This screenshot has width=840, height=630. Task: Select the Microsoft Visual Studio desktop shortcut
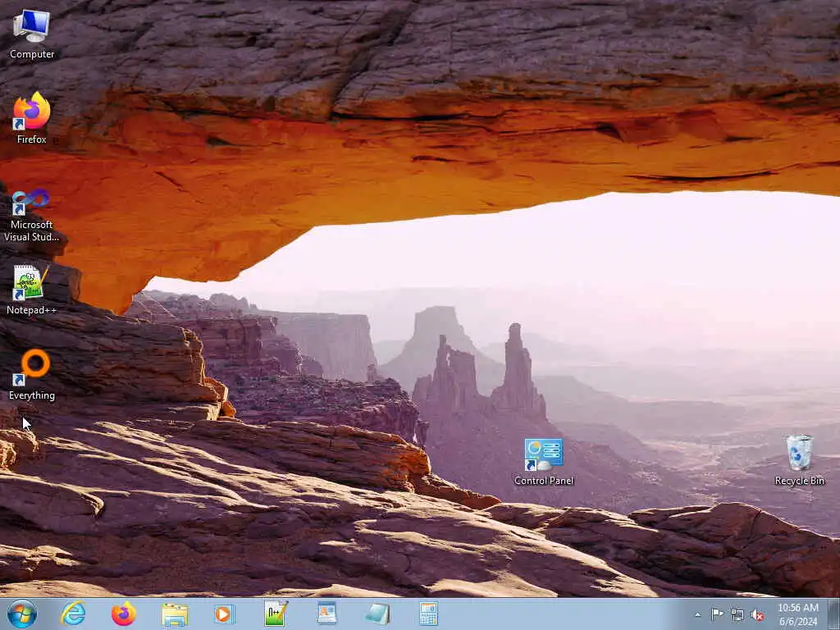(x=32, y=216)
